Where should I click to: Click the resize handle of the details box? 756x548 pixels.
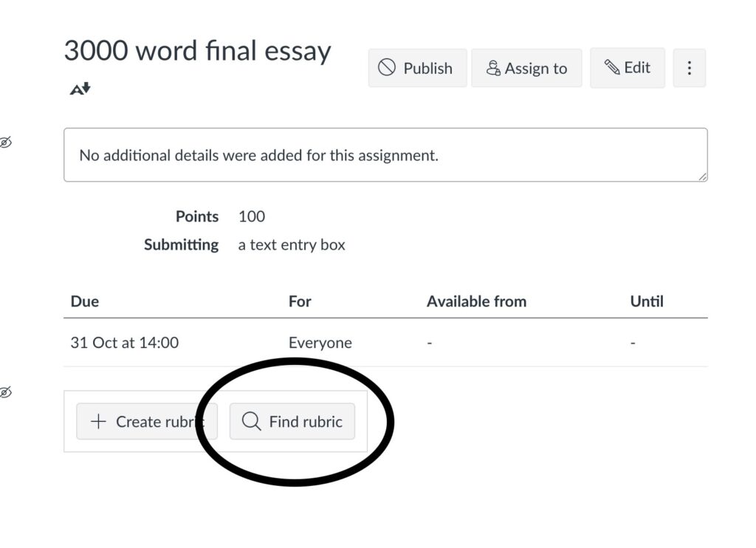[702, 177]
